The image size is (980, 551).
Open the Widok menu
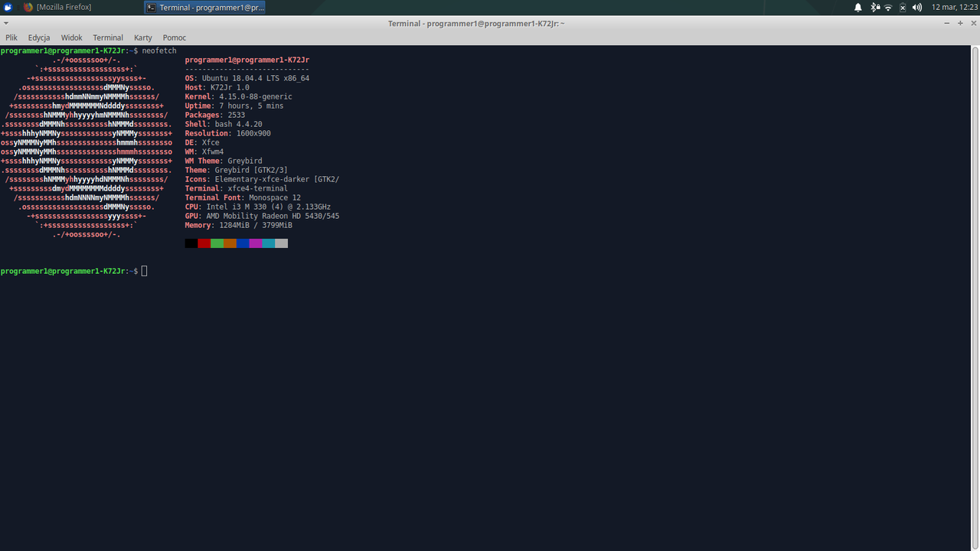coord(72,37)
